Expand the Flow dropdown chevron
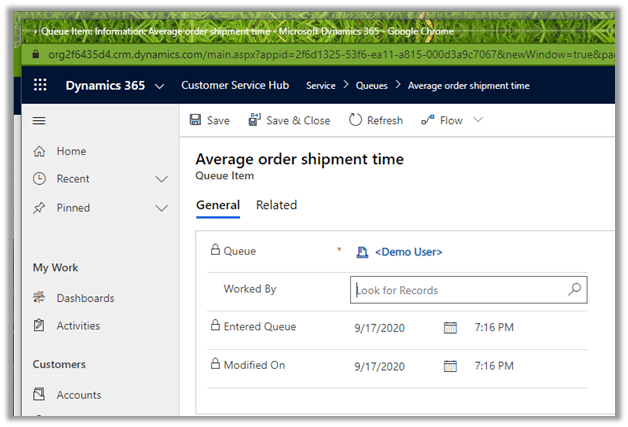The image size is (628, 427). click(477, 120)
